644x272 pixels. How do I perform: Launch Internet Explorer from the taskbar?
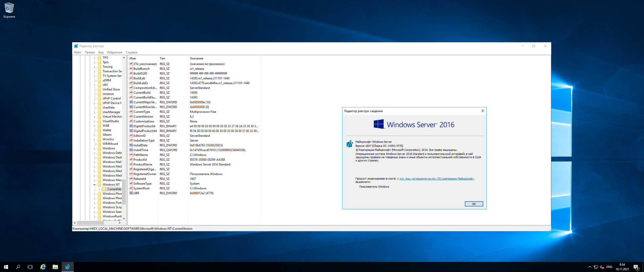point(43,267)
